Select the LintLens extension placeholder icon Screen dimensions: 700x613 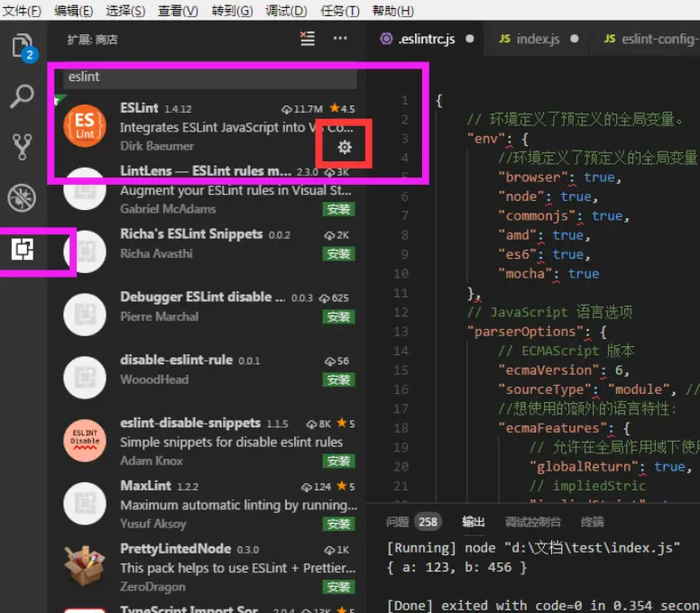coord(85,189)
